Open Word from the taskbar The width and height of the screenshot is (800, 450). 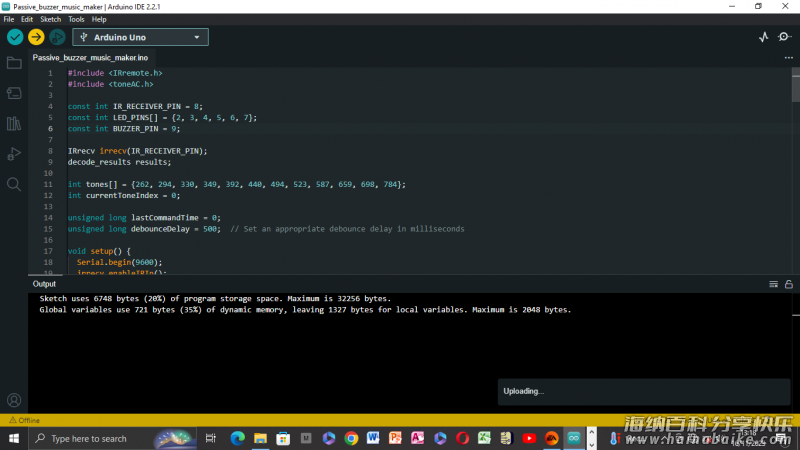(373, 438)
